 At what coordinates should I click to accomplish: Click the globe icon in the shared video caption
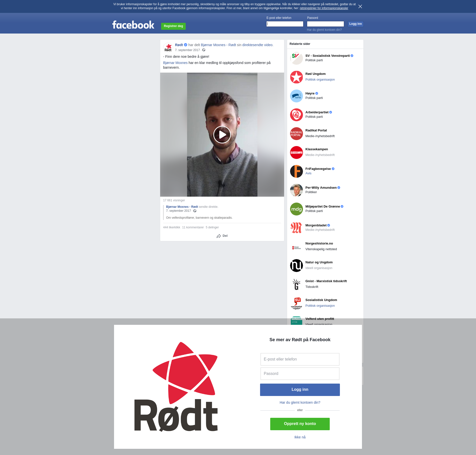(x=195, y=211)
